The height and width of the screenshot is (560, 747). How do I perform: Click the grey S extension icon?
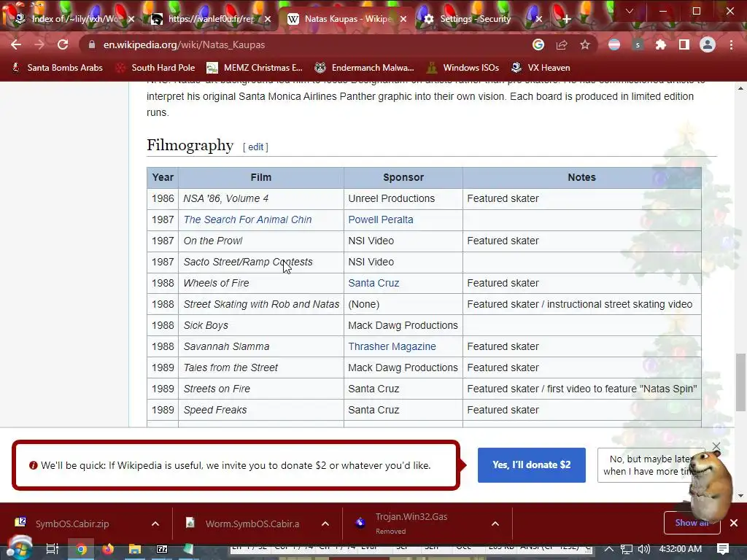(638, 44)
